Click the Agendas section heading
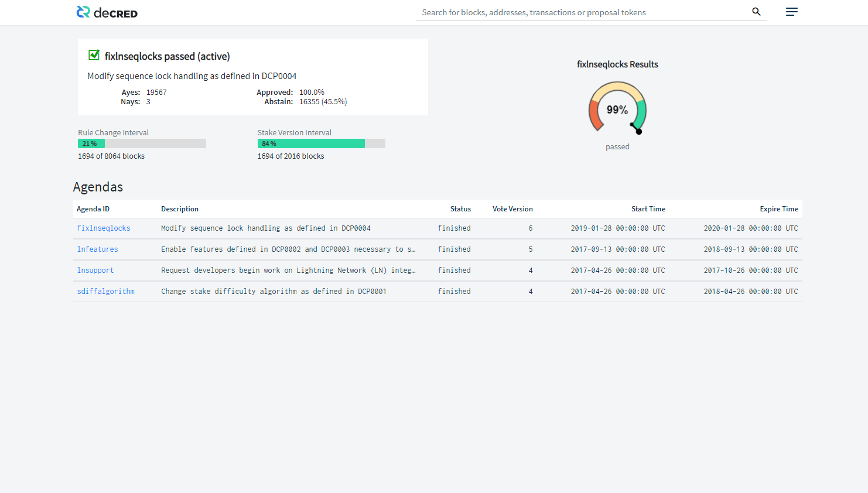The width and height of the screenshot is (868, 493). pos(98,187)
